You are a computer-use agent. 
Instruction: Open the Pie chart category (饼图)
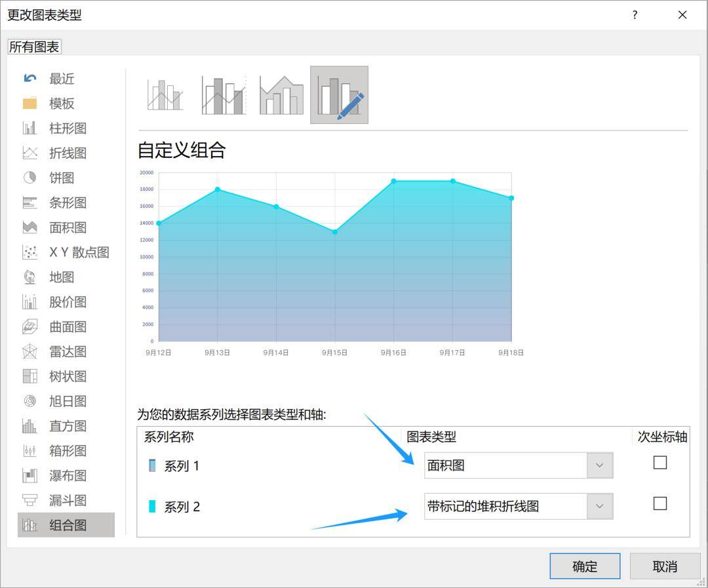click(x=61, y=178)
